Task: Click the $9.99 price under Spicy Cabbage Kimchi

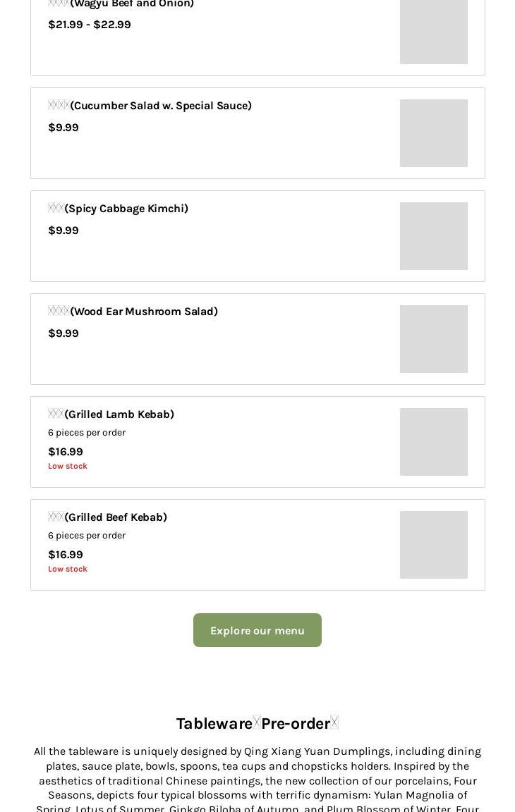Action: pyautogui.click(x=63, y=230)
